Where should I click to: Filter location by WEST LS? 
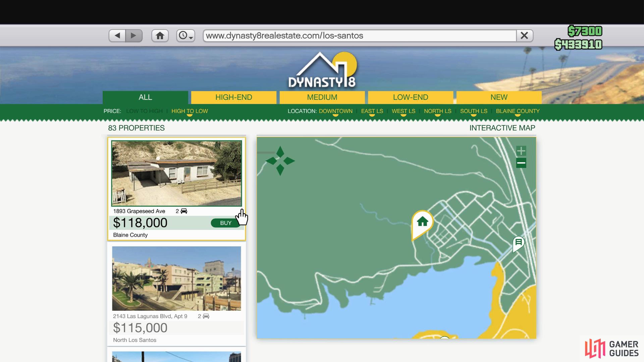(404, 111)
